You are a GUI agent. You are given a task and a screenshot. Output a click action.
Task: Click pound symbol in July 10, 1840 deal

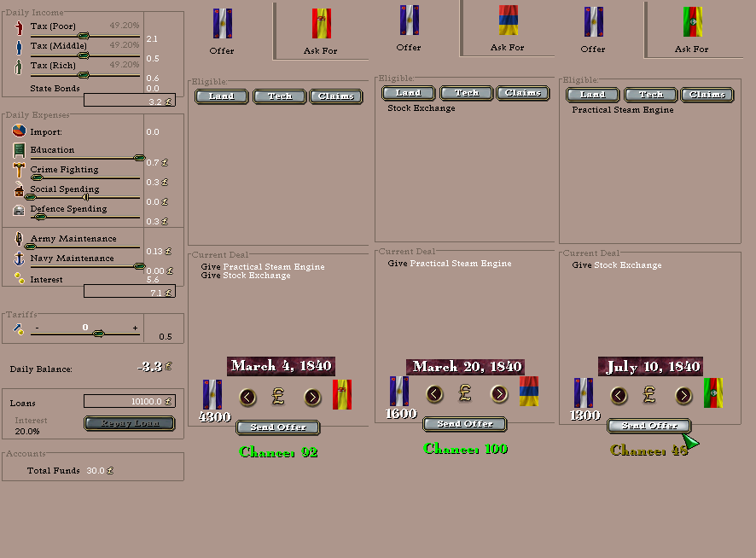click(x=649, y=395)
